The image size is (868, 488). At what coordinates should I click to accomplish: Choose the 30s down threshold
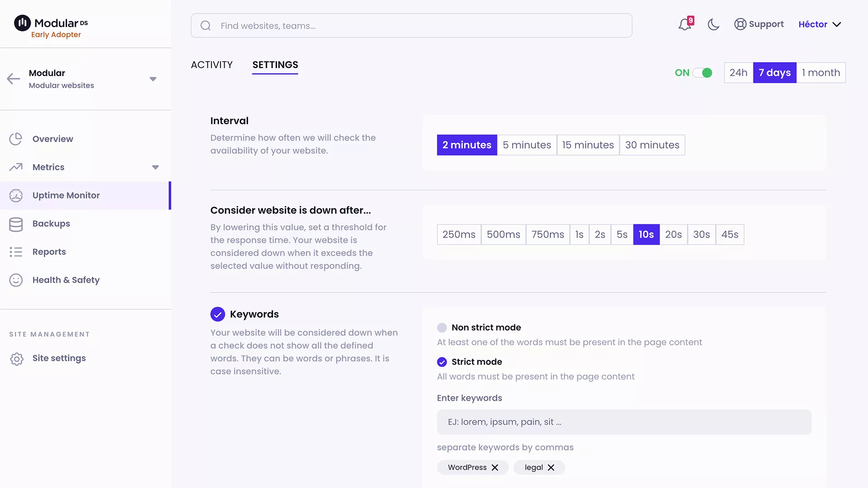pos(701,235)
